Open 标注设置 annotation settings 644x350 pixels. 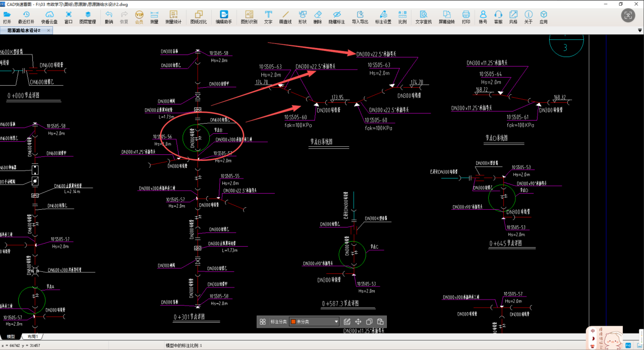click(383, 18)
